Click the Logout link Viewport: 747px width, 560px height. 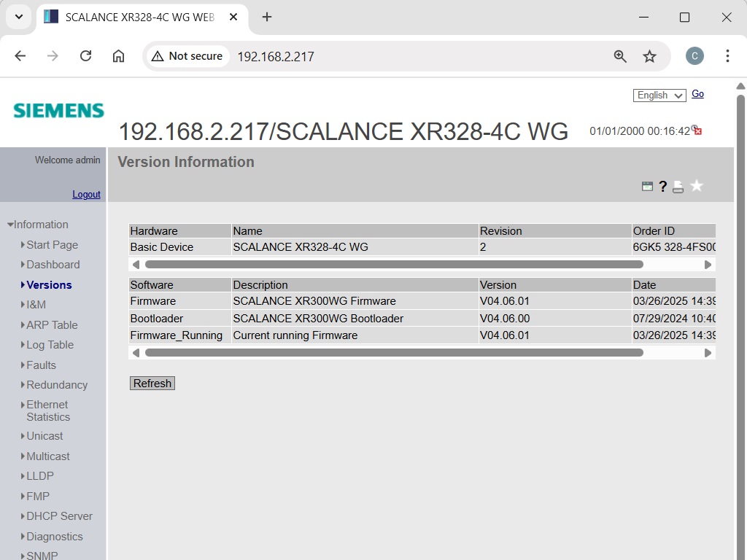pos(86,195)
